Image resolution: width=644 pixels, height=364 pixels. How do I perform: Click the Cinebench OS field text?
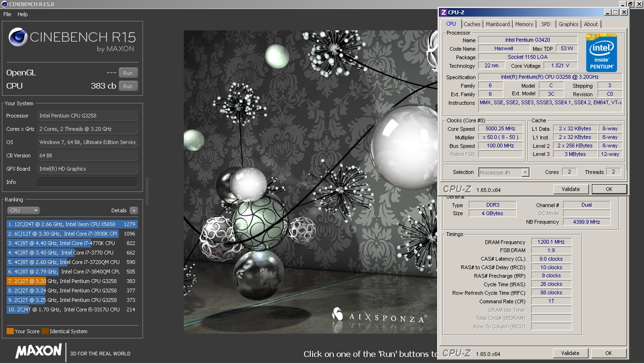(x=88, y=142)
